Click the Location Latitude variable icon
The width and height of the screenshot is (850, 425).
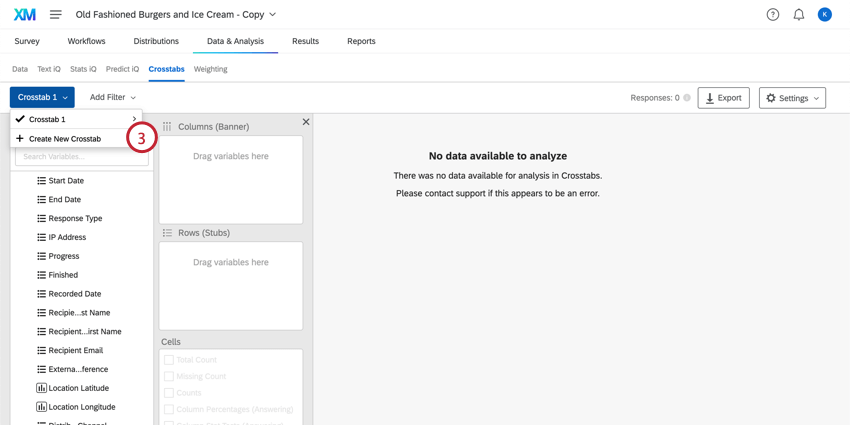(x=41, y=388)
